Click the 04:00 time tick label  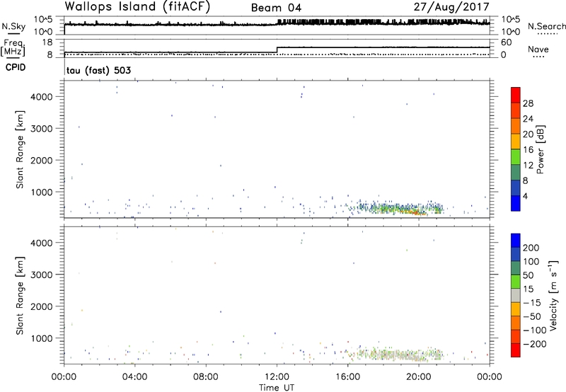(x=135, y=377)
